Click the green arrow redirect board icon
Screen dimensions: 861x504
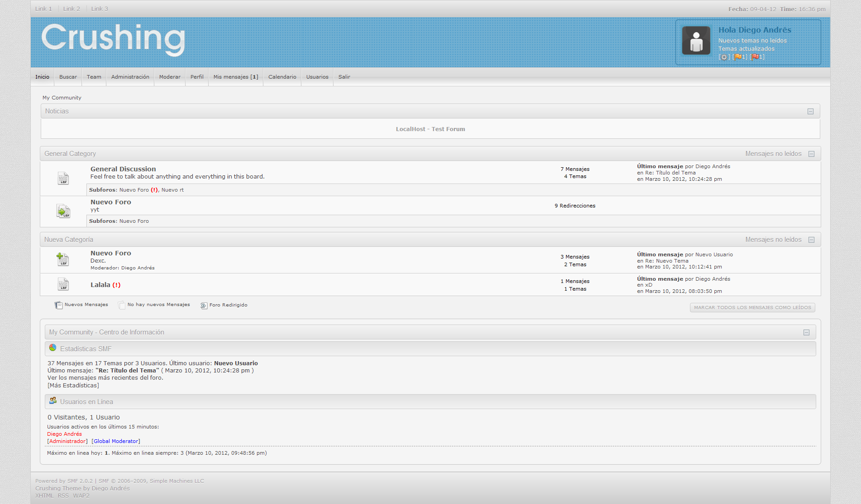(x=63, y=211)
